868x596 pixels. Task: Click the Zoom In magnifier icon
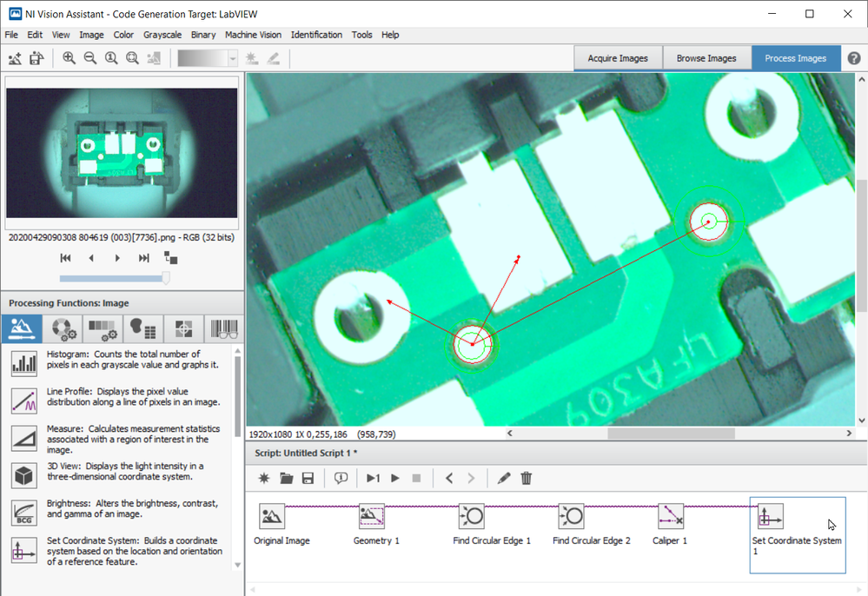(69, 58)
